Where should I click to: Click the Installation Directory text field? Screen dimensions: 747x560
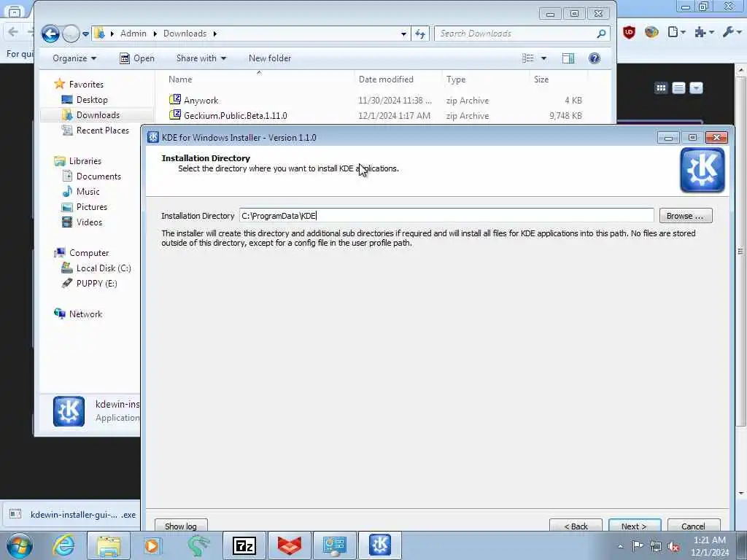click(446, 216)
